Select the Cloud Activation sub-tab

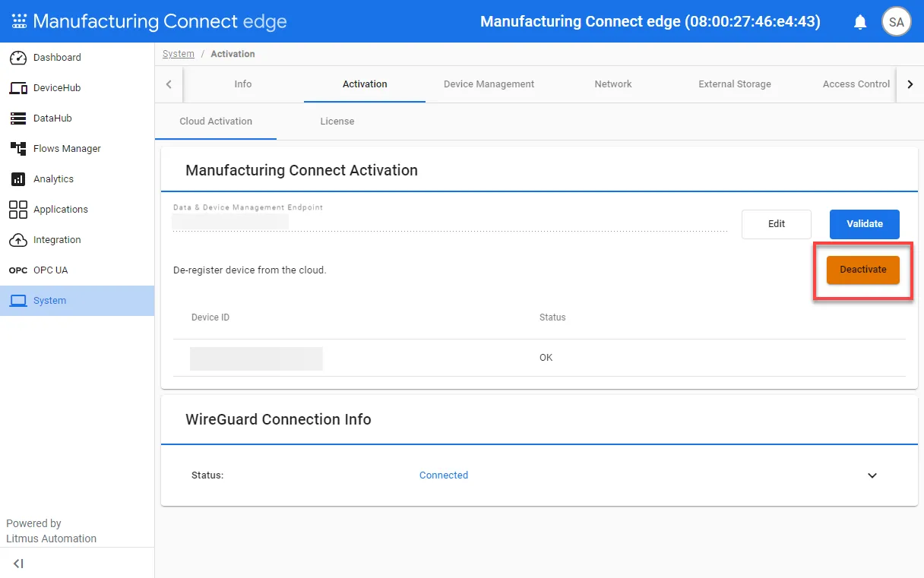tap(216, 122)
